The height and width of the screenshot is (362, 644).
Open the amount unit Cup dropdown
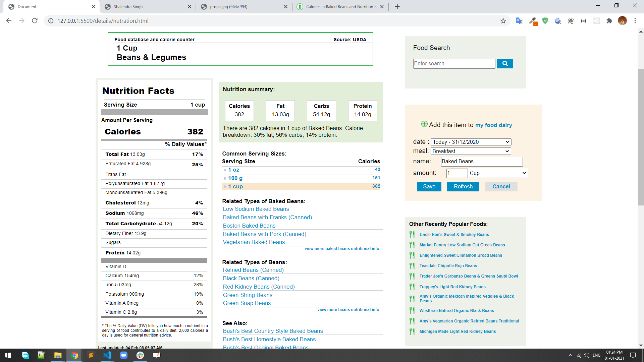(x=498, y=173)
